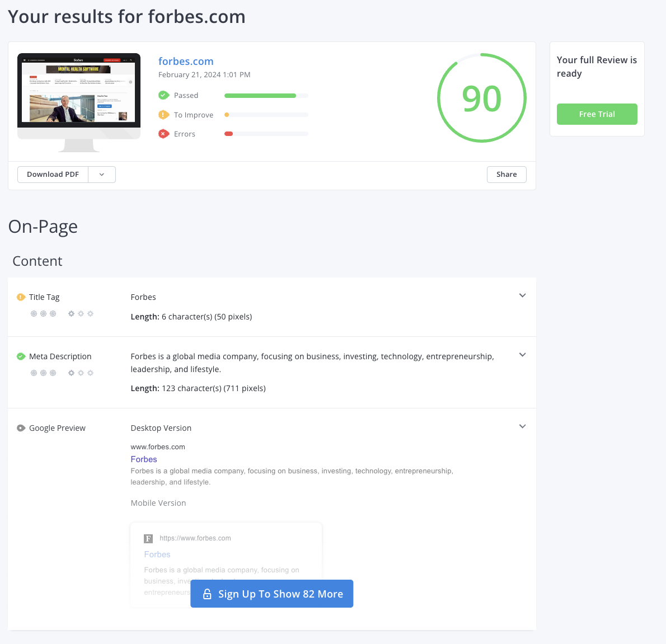Image resolution: width=666 pixels, height=644 pixels.
Task: Click the 'Mobile Version' heading
Action: (158, 503)
